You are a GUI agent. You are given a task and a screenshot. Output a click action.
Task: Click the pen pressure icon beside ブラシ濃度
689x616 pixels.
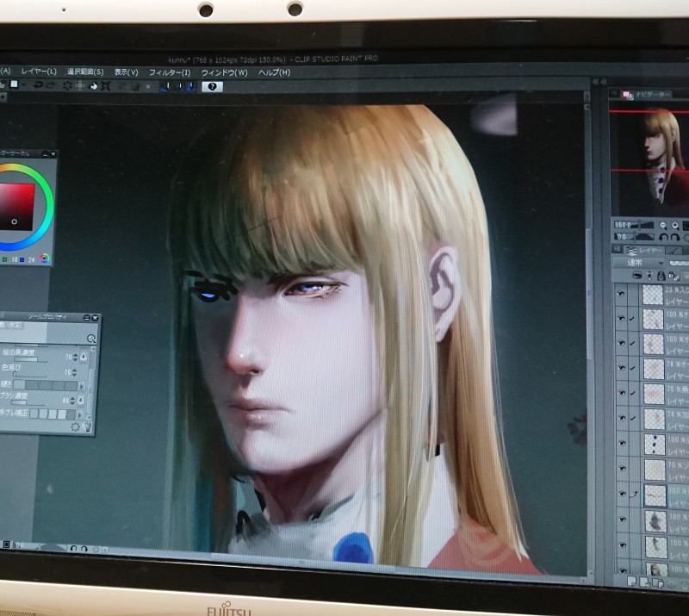[x=81, y=400]
